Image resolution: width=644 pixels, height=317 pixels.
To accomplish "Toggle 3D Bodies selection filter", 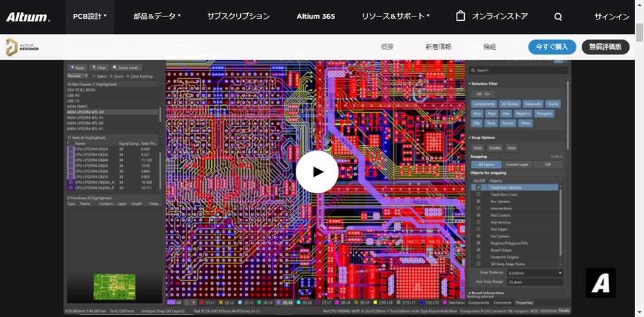I will tap(511, 104).
